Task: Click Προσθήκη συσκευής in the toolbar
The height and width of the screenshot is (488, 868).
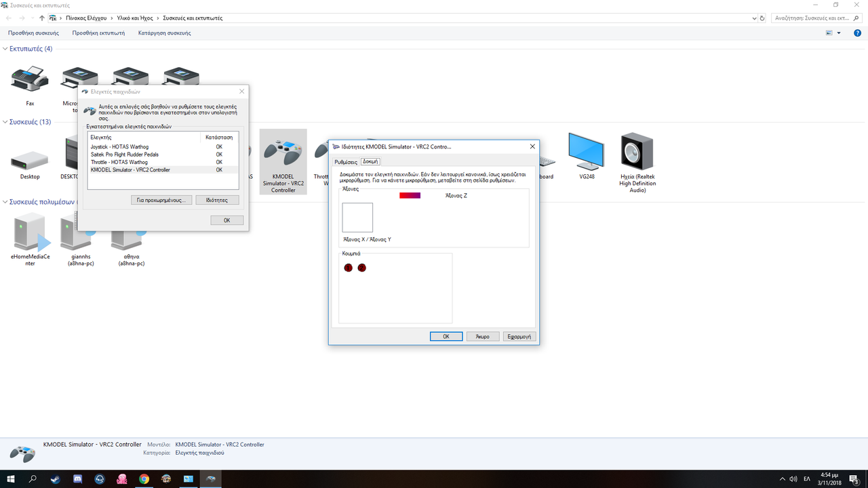Action: 34,33
